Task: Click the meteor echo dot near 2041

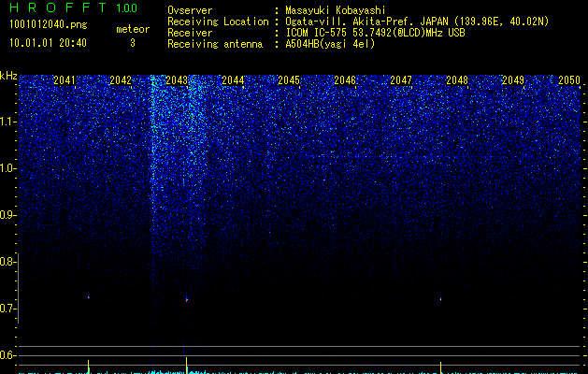Action: pyautogui.click(x=89, y=297)
